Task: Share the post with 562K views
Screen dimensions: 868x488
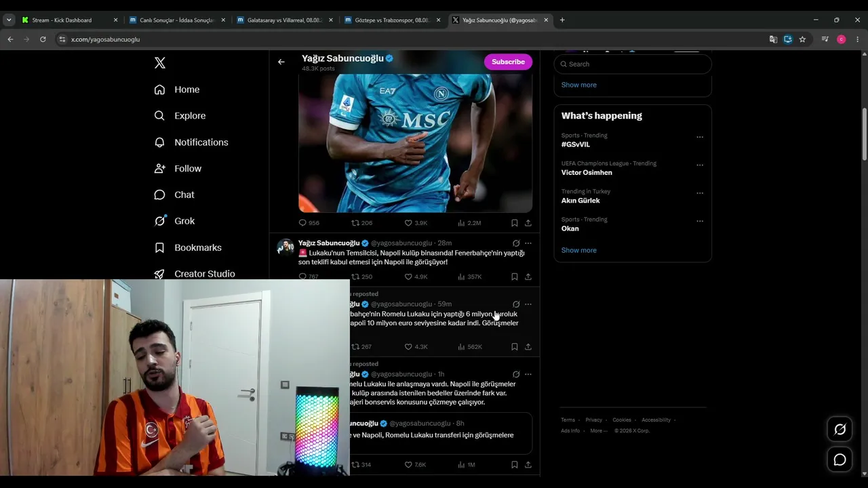Action: 528,347
